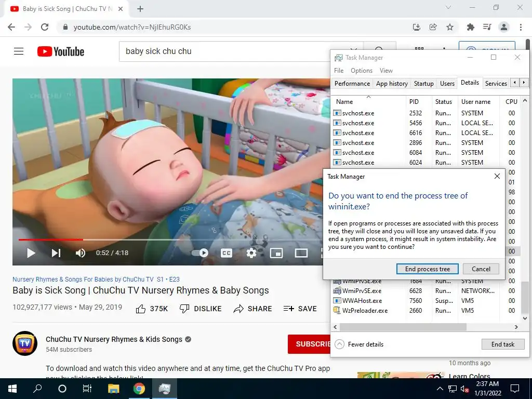This screenshot has width=532, height=399.
Task: Sort by the PID column header
Action: [419, 102]
